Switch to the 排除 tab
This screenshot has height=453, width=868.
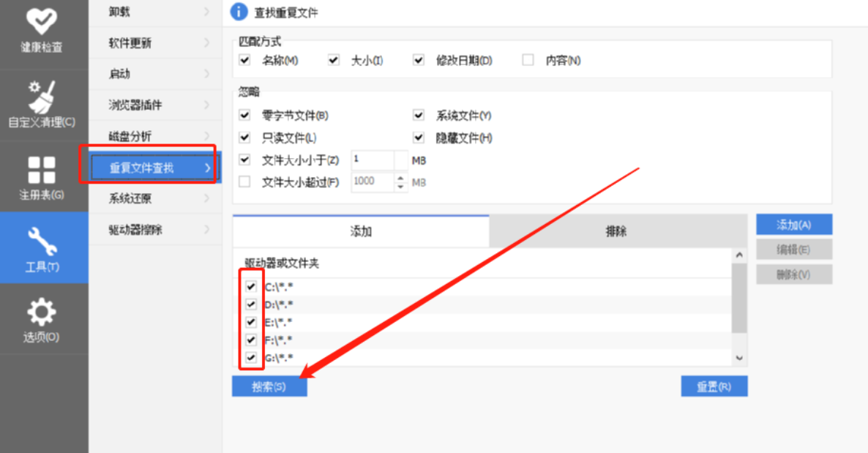tap(616, 232)
